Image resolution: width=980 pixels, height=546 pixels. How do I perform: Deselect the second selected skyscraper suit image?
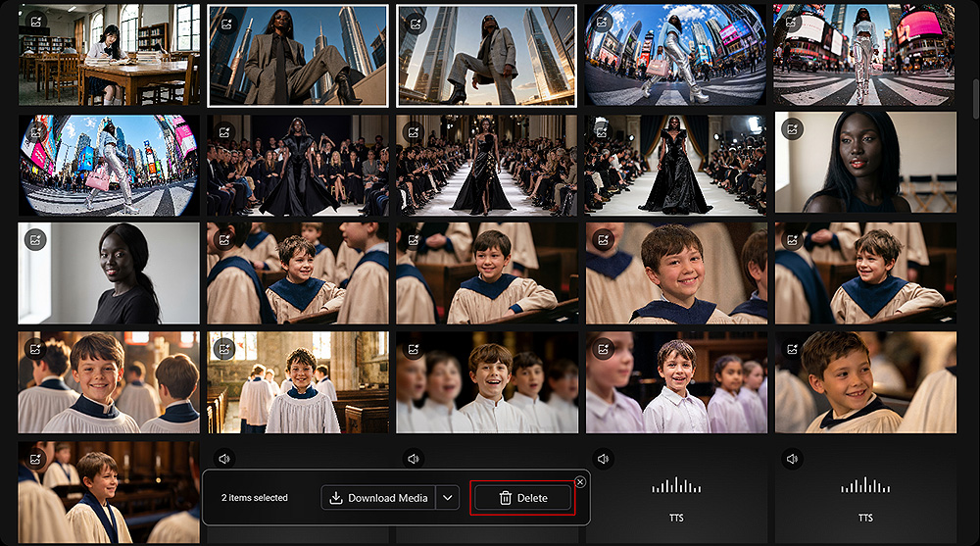point(486,56)
